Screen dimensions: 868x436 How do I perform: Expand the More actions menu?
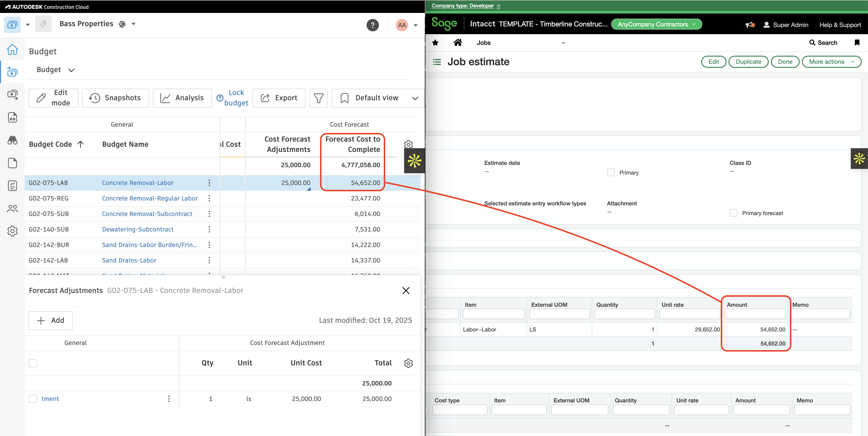coord(832,62)
